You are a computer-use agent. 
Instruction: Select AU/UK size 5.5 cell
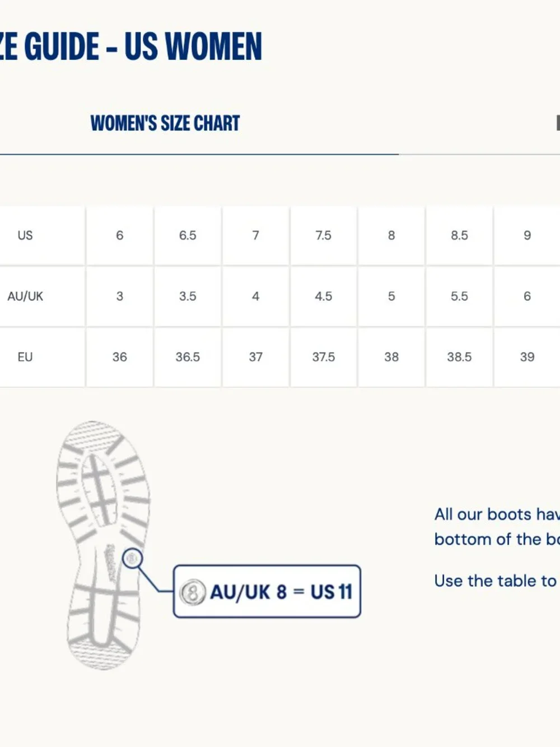459,296
